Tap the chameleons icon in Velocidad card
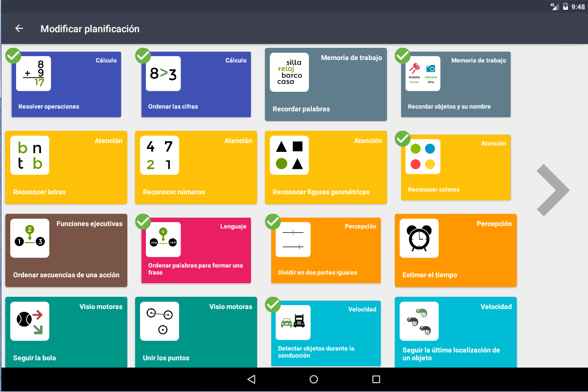588x392 pixels. coord(419,321)
